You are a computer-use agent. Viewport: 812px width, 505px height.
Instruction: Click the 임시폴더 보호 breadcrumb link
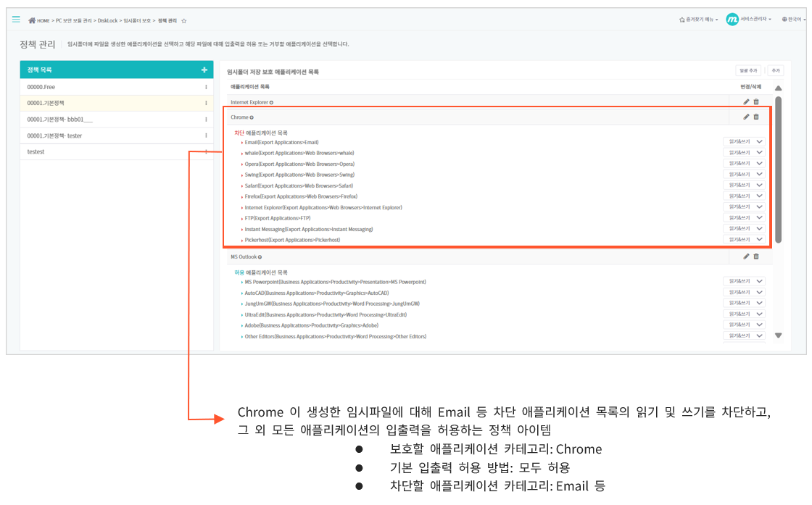tap(137, 21)
